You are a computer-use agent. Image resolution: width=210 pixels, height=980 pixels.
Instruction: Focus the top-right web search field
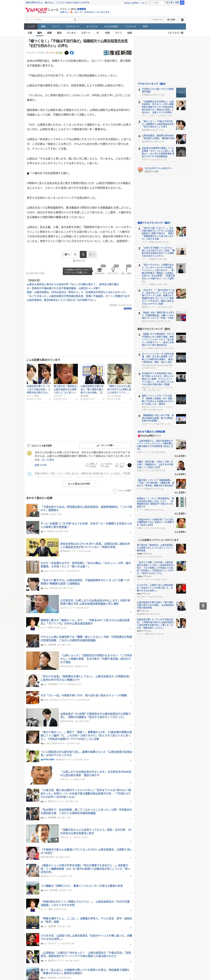(156, 3)
